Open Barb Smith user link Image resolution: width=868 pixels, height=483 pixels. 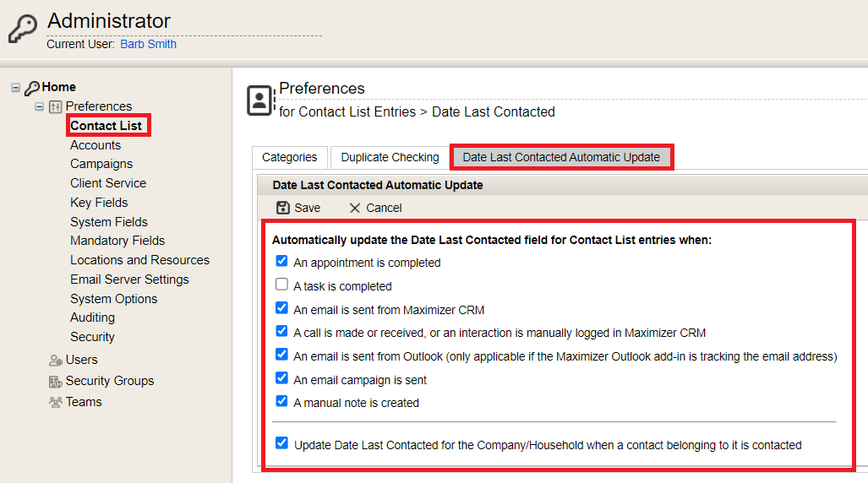coord(149,44)
